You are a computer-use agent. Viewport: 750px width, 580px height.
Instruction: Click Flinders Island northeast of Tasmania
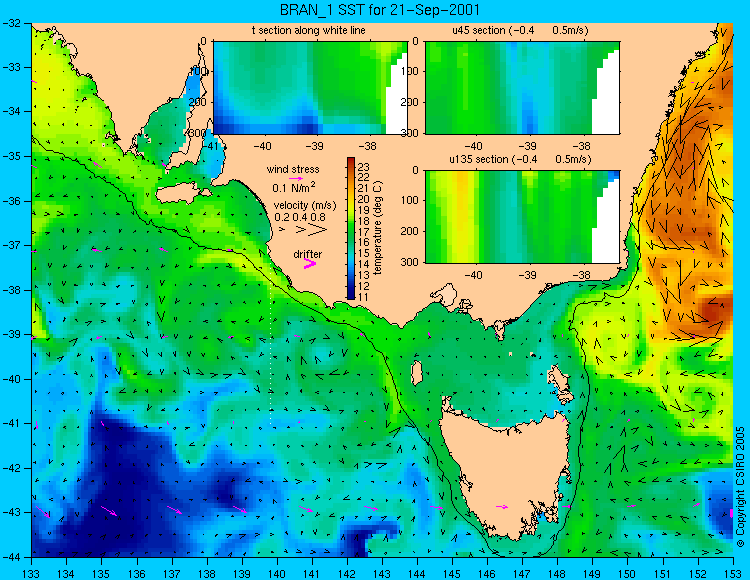tap(560, 383)
